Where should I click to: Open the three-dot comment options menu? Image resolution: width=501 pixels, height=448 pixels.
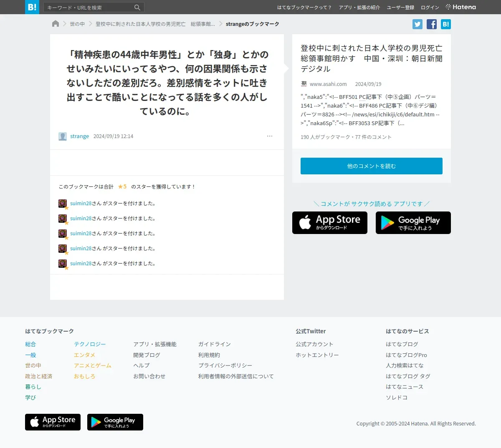click(270, 136)
